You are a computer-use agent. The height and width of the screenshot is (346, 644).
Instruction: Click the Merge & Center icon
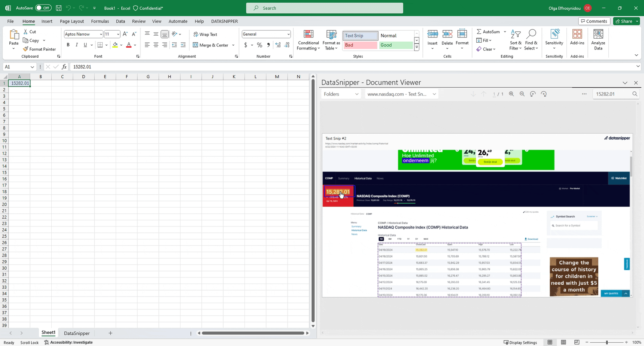(x=195, y=45)
